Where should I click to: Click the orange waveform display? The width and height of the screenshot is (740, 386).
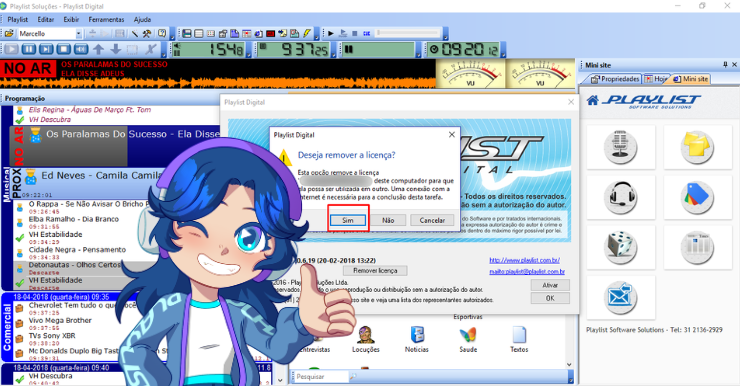point(217,83)
